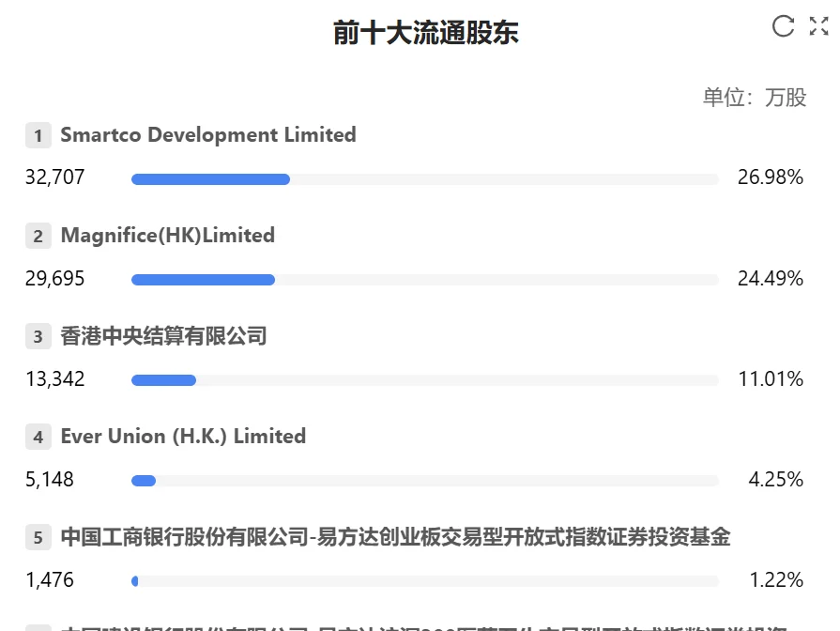The height and width of the screenshot is (631, 840).
Task: Click the progress bar showing 26.98%
Action: (x=422, y=178)
